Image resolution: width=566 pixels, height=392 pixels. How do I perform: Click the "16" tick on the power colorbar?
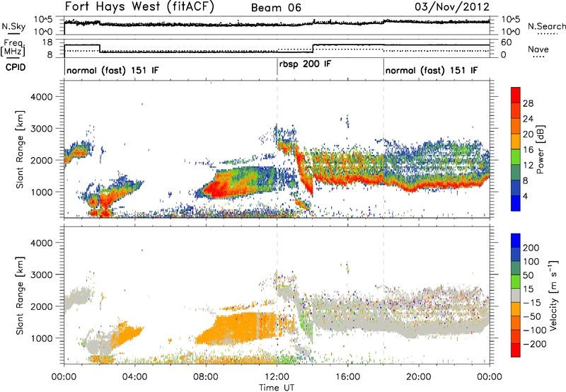(528, 150)
